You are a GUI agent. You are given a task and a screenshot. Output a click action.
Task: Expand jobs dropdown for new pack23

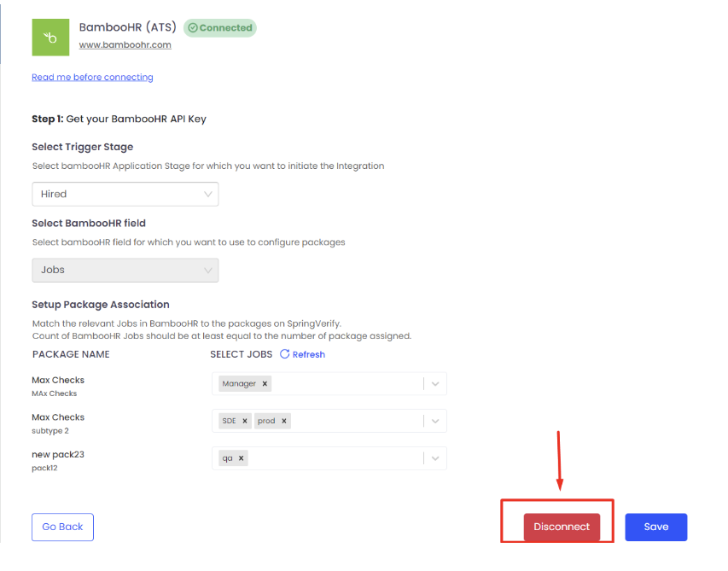pos(435,458)
